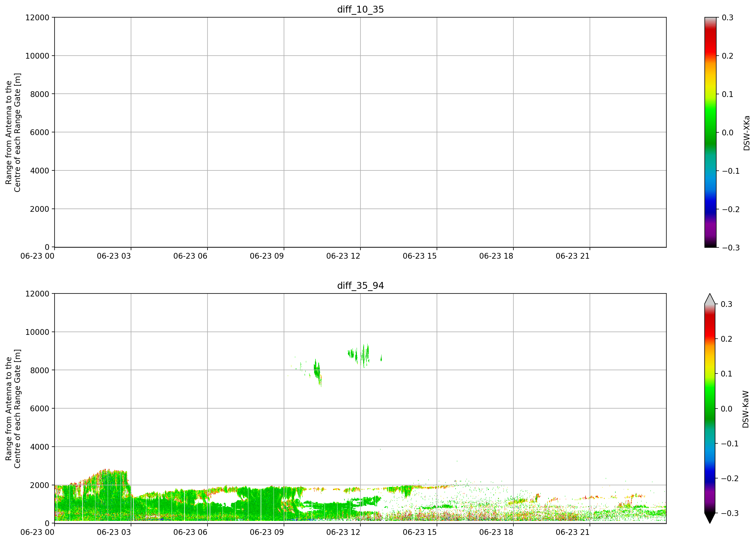Click "06-23 00" under the diff_10_35 plot
The image size is (756, 542).
37,256
